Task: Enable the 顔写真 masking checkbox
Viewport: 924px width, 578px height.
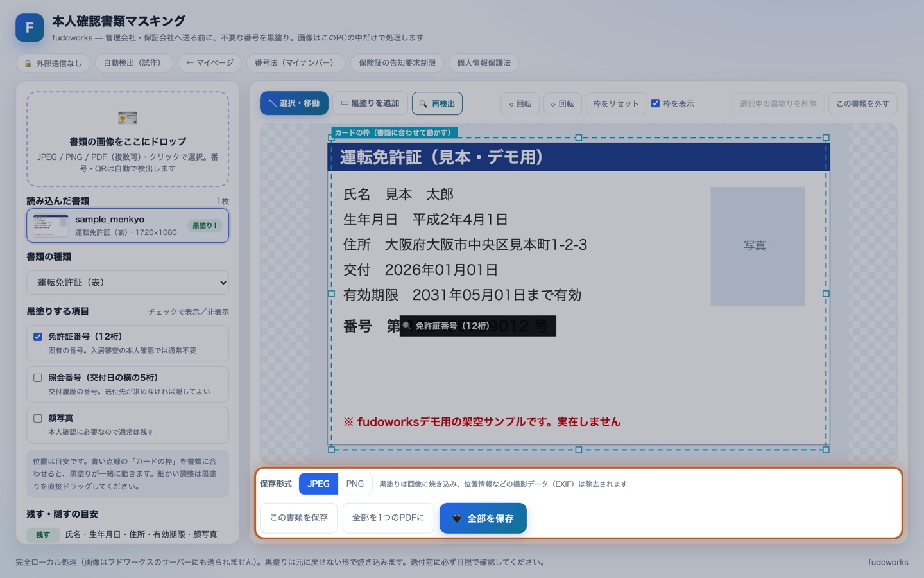Action: pos(38,418)
